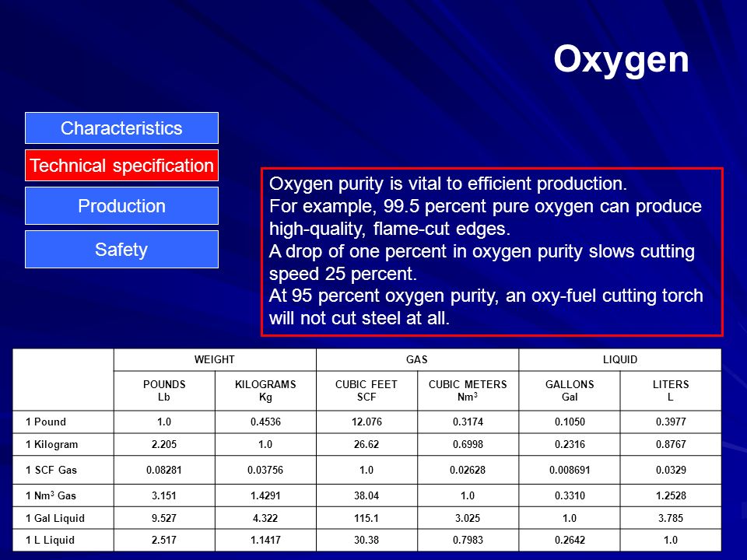This screenshot has width=747, height=560.
Task: Click the 12.076 cell
Action: 366,422
